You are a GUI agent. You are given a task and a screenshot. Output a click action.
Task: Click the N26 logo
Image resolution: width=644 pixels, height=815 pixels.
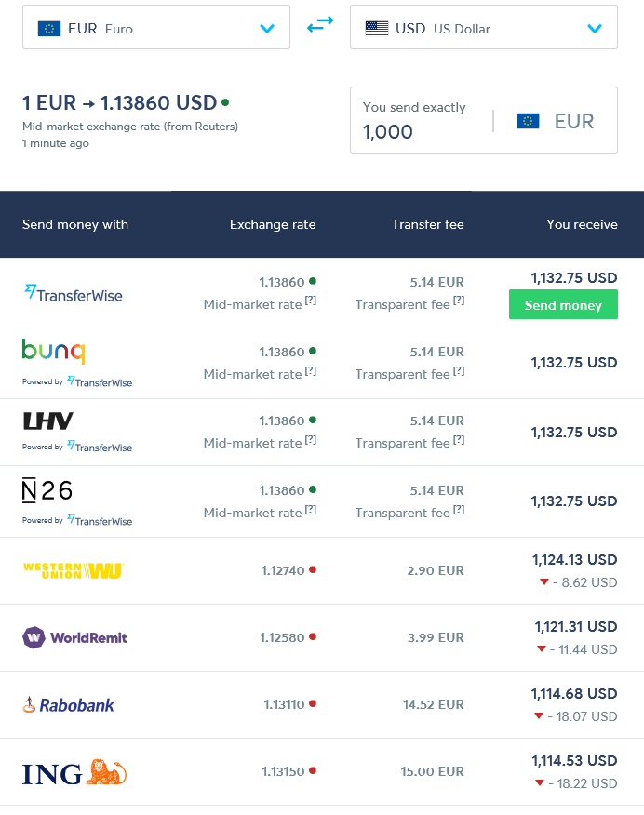point(47,490)
